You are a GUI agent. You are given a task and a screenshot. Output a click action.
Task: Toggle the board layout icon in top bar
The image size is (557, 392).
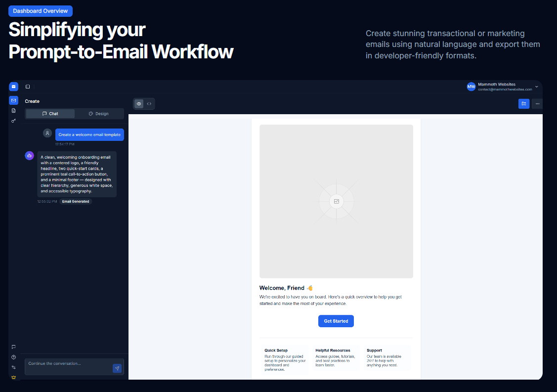point(28,87)
